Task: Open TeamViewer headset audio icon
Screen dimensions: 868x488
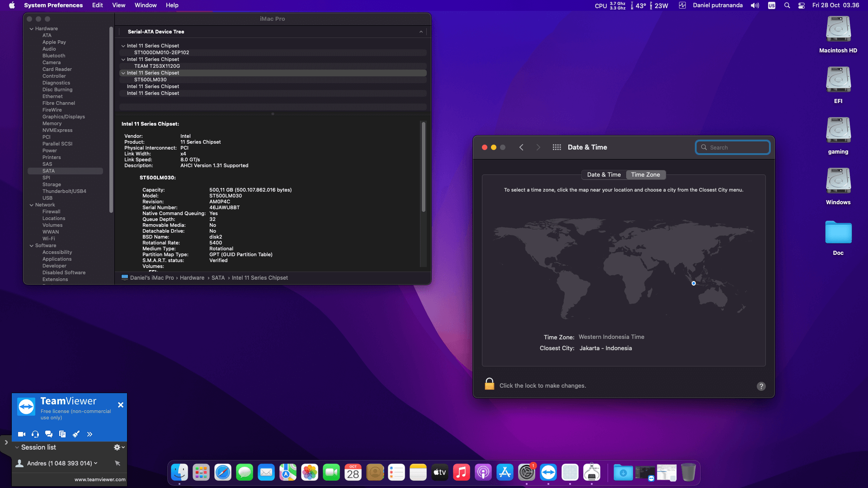Action: 35,434
